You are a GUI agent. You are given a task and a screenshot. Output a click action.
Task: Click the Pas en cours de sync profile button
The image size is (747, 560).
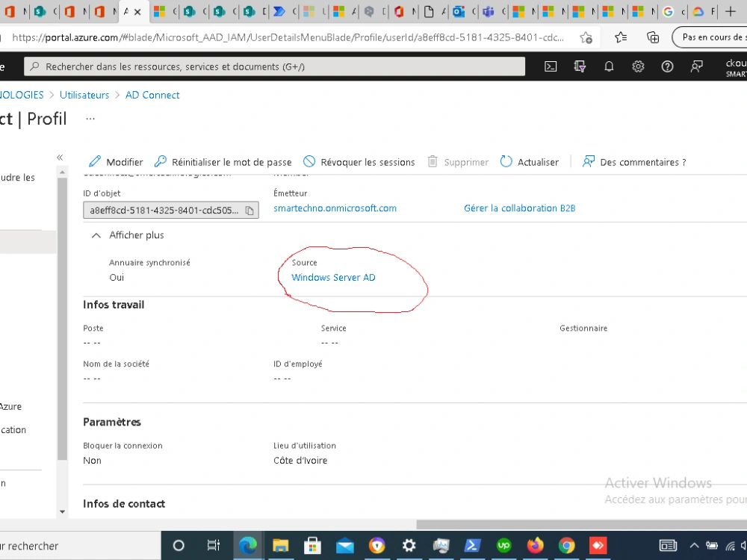(710, 37)
